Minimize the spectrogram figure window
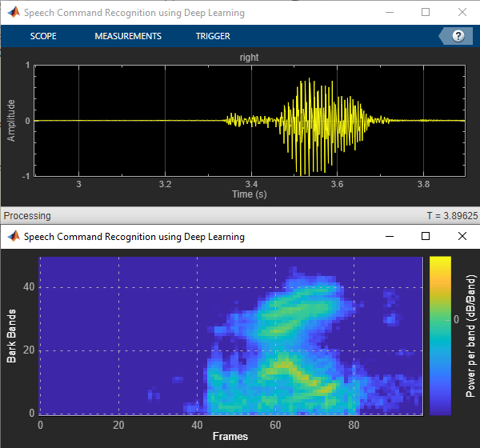The image size is (480, 448). click(x=390, y=237)
